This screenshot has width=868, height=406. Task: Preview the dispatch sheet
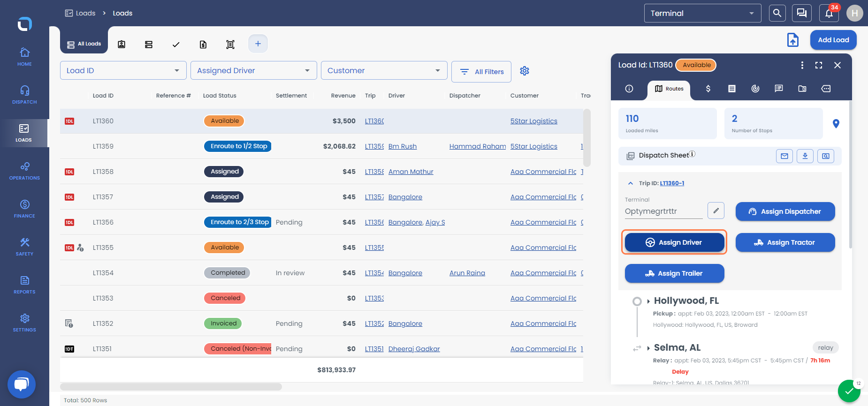click(826, 156)
